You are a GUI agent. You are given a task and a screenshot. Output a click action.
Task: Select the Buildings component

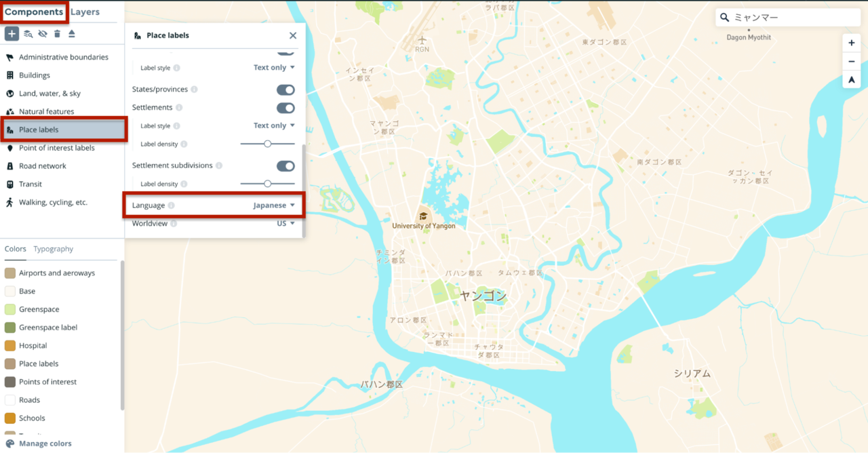click(62, 75)
